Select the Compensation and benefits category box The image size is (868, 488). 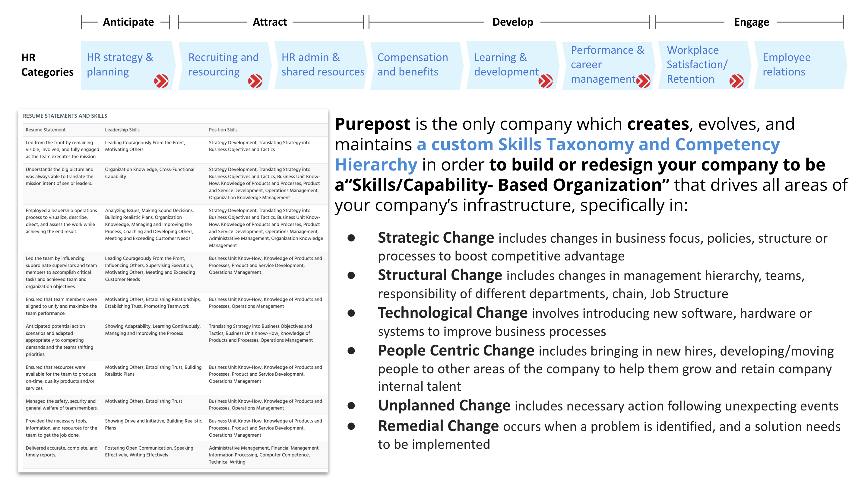(417, 65)
